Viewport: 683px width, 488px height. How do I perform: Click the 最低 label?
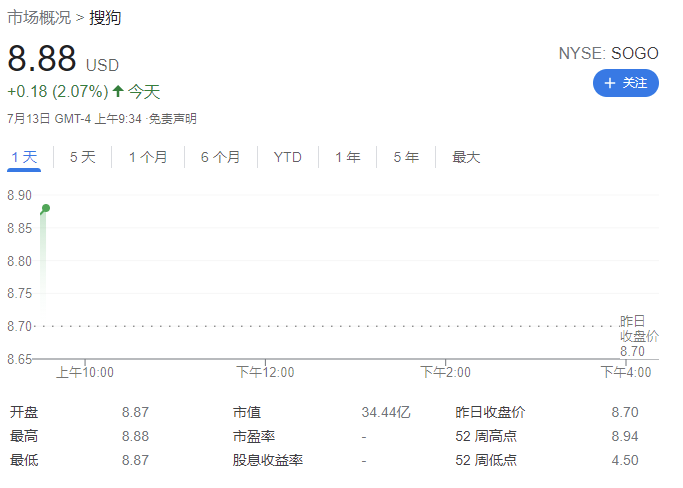[x=24, y=460]
